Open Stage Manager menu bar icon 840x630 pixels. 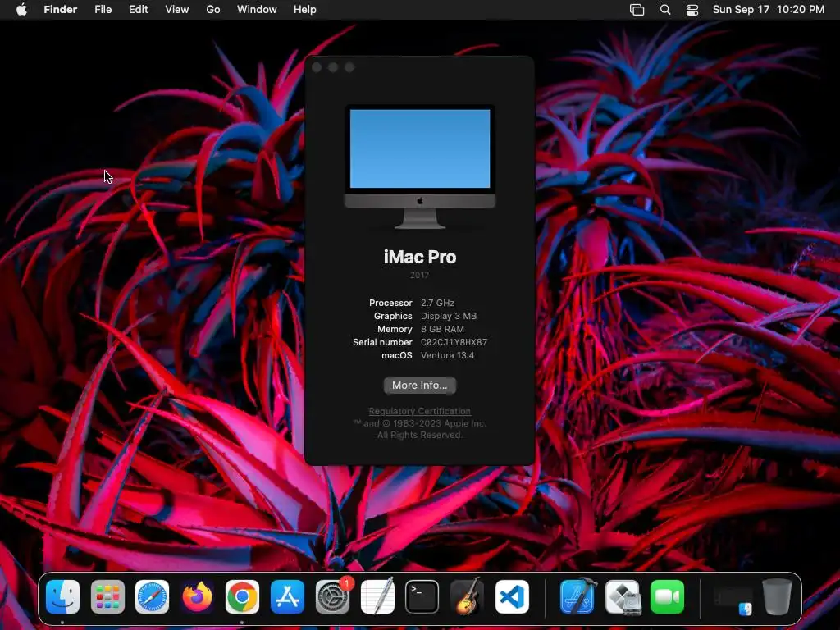[x=637, y=10]
